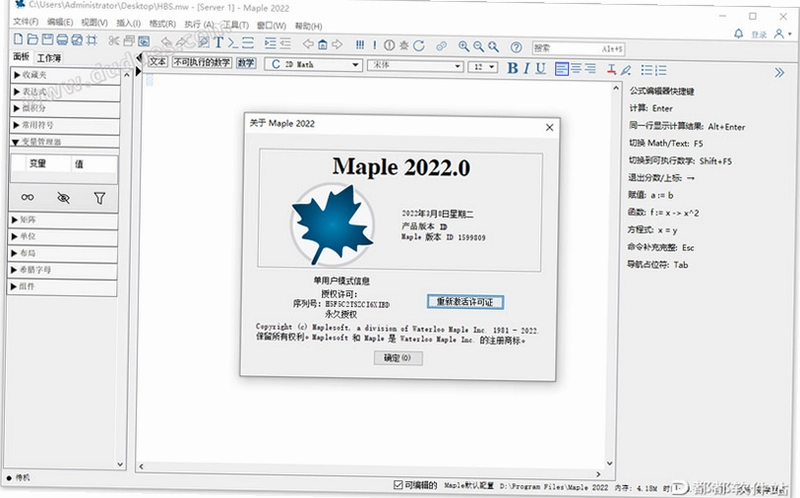Click the 重新激活许可证 button
800x498 pixels.
(465, 302)
